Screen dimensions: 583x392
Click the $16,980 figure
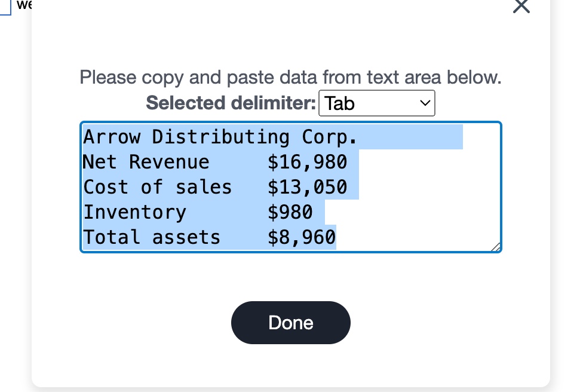click(x=306, y=162)
